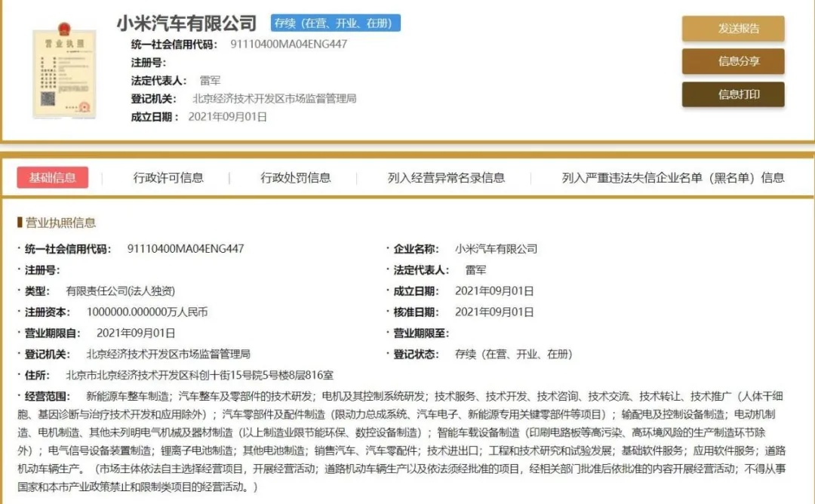Click the 营业期限自 value 2021年09月01日
Image resolution: width=815 pixels, height=504 pixels.
click(x=136, y=333)
